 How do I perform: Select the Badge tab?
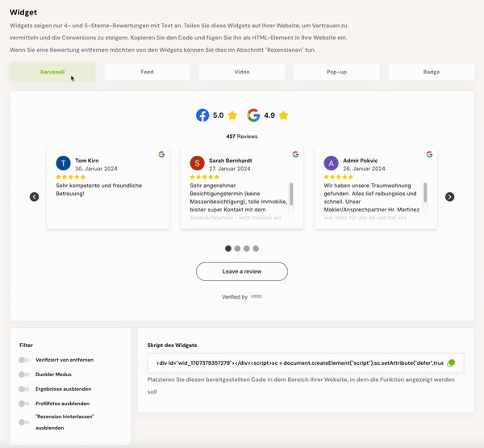coord(431,72)
